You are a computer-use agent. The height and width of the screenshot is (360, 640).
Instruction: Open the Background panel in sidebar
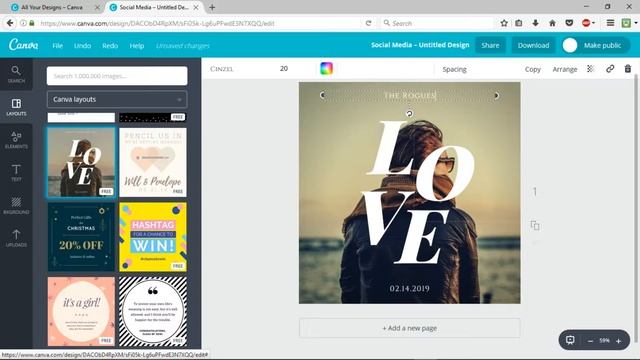[16, 205]
